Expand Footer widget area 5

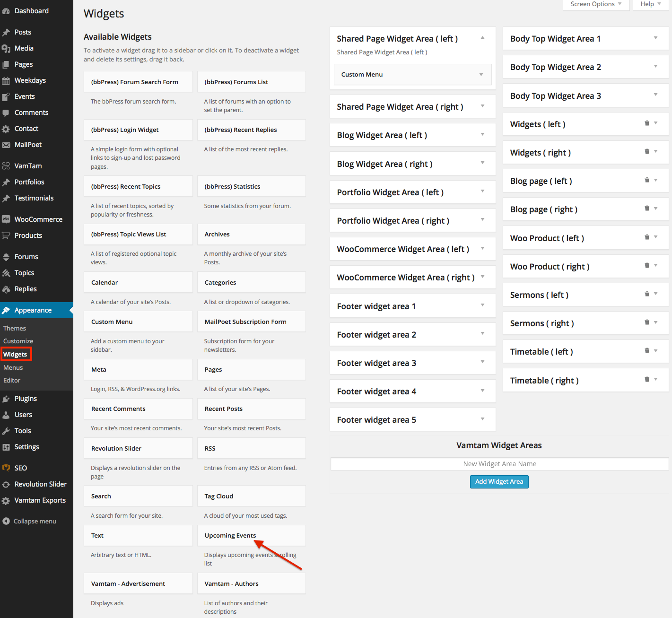pyautogui.click(x=482, y=419)
